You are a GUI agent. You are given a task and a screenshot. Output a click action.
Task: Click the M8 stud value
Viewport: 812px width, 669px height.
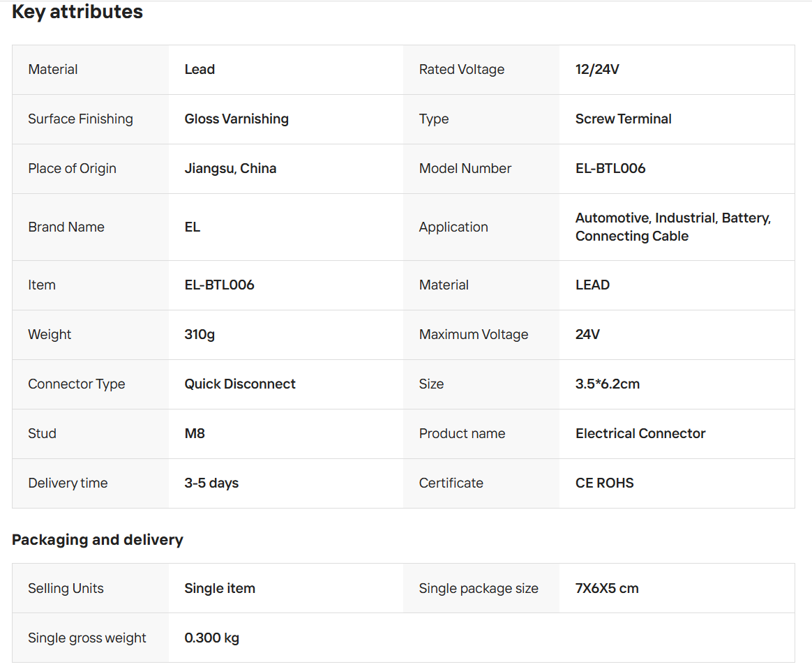coord(195,434)
